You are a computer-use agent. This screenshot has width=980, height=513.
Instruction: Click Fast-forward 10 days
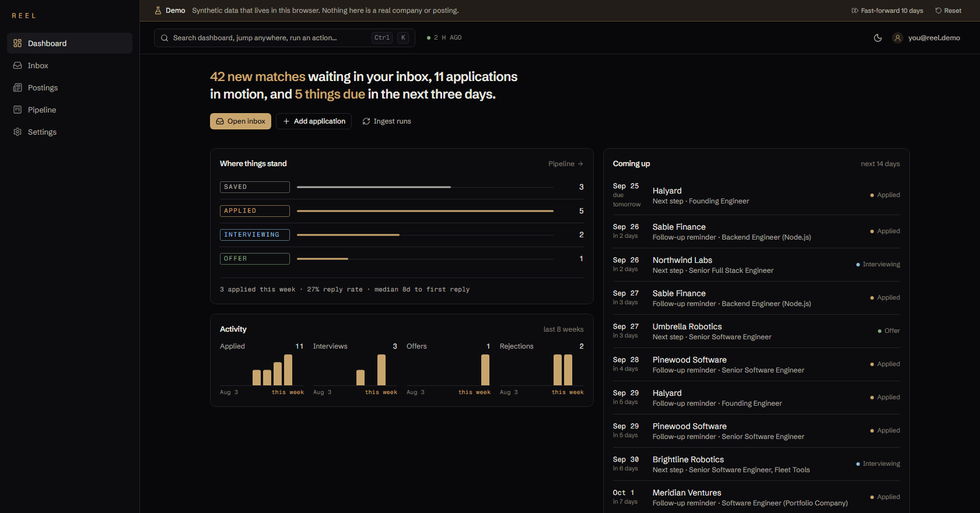coord(887,10)
